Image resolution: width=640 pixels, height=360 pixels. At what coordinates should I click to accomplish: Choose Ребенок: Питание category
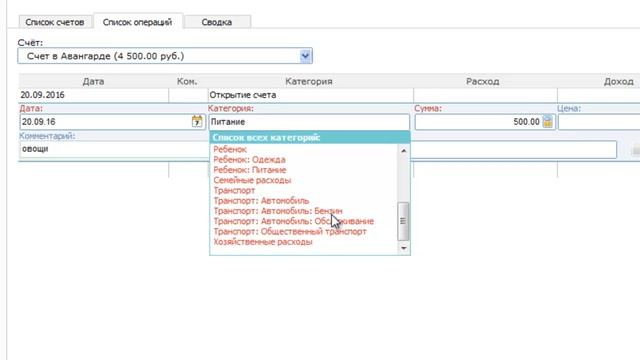250,170
